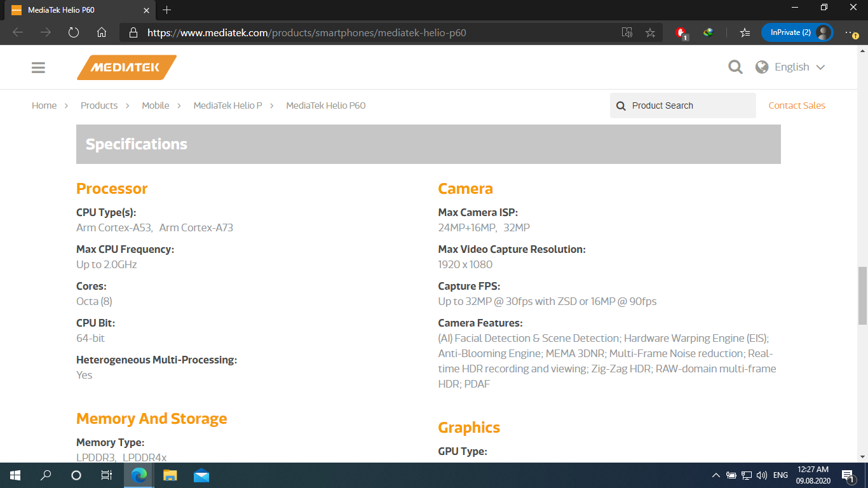Open the English language dropdown

(790, 67)
